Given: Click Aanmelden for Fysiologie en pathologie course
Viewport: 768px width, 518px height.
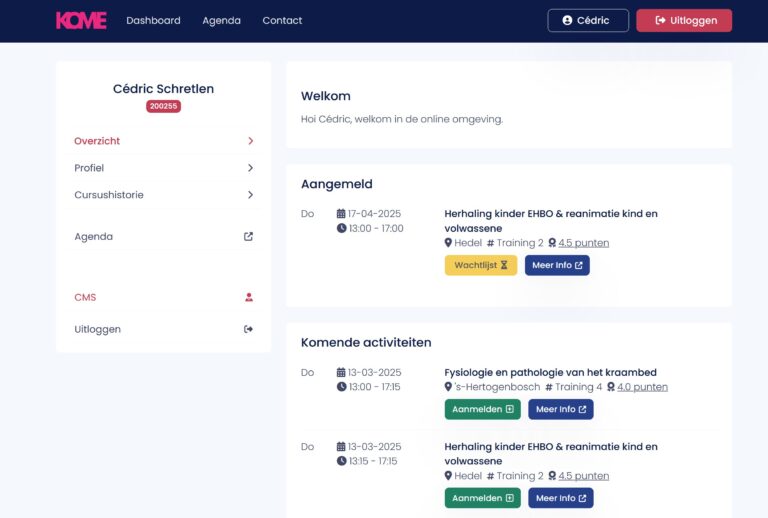Looking at the screenshot, I should pyautogui.click(x=482, y=409).
